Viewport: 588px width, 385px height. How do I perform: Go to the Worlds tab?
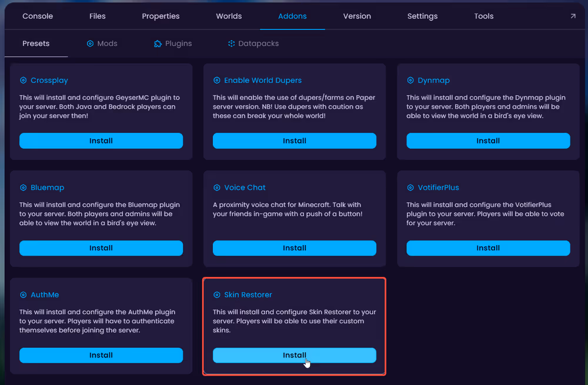coord(229,16)
